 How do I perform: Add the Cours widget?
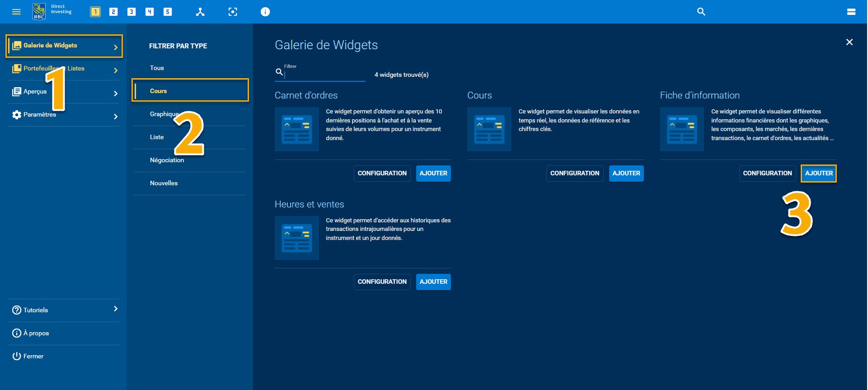626,173
